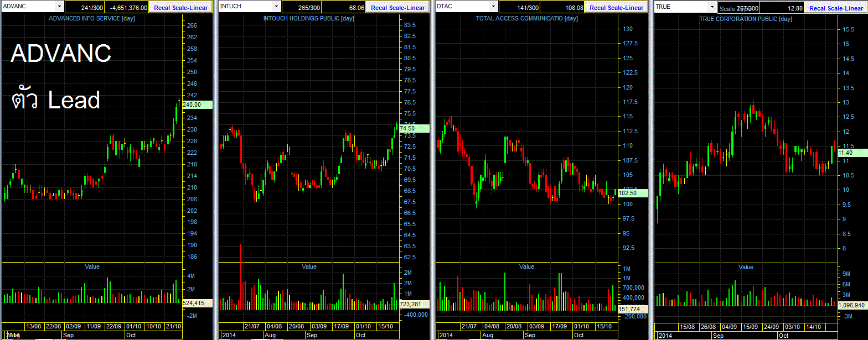Click the 74.50 last price label
Viewport: 868px width, 340px height.
tap(414, 128)
